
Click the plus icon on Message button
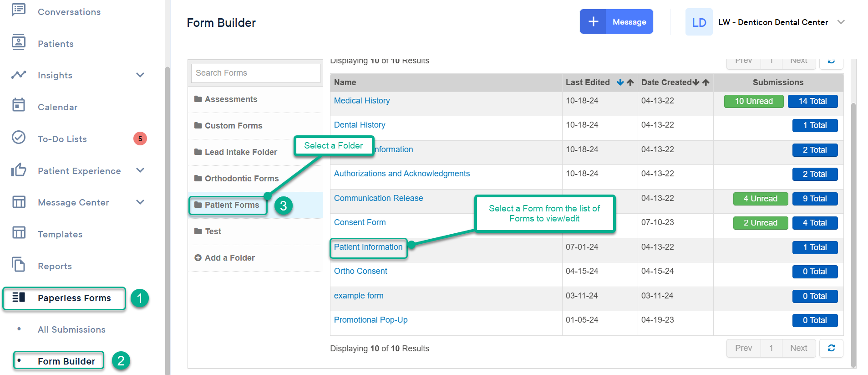click(593, 21)
